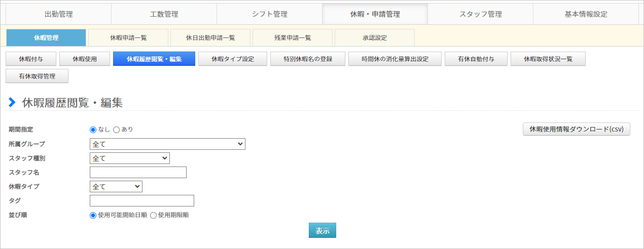Download 休暇使用情報 as csv
The height and width of the screenshot is (249, 644).
click(x=577, y=129)
